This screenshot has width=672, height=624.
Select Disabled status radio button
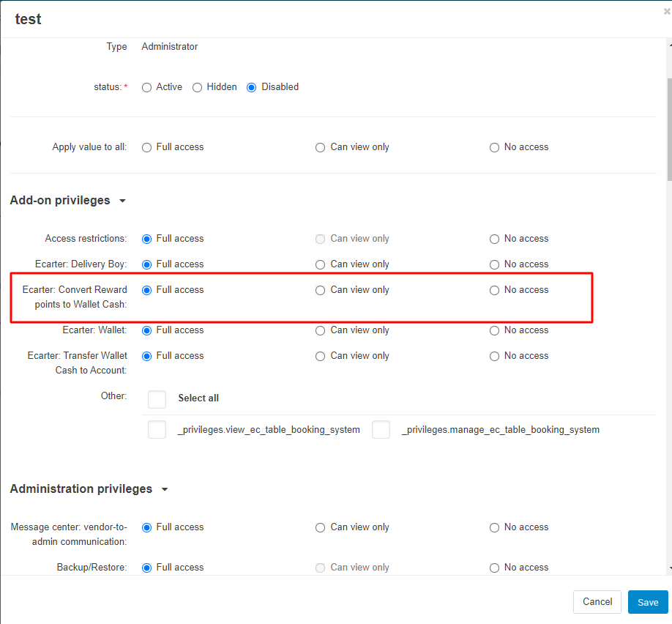click(x=252, y=87)
